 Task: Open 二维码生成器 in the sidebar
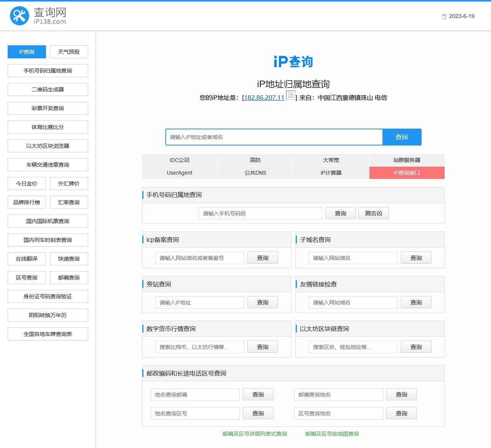click(x=48, y=89)
